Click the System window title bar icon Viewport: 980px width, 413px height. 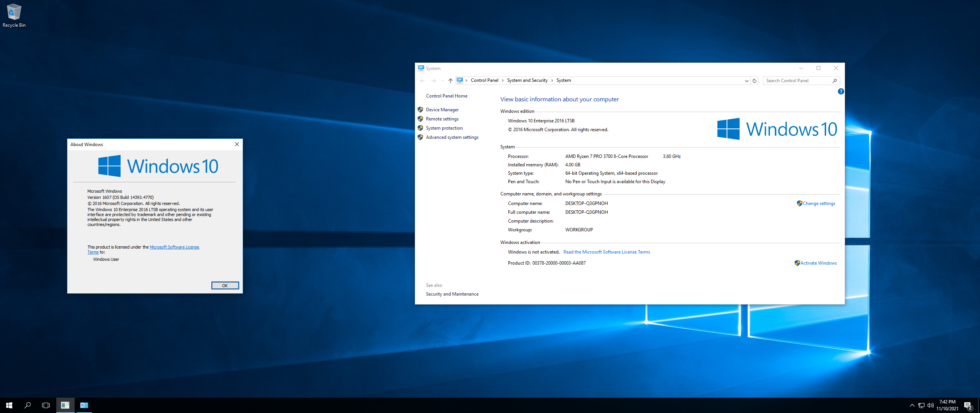(x=421, y=68)
